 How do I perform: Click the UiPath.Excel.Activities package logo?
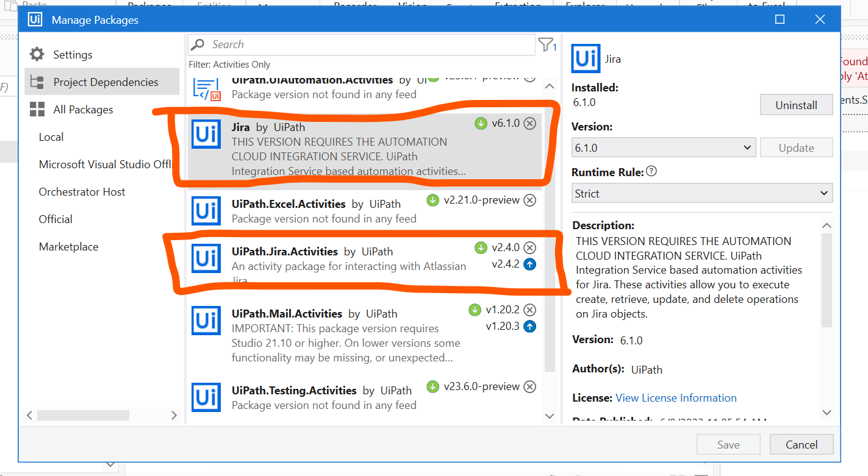coord(206,211)
